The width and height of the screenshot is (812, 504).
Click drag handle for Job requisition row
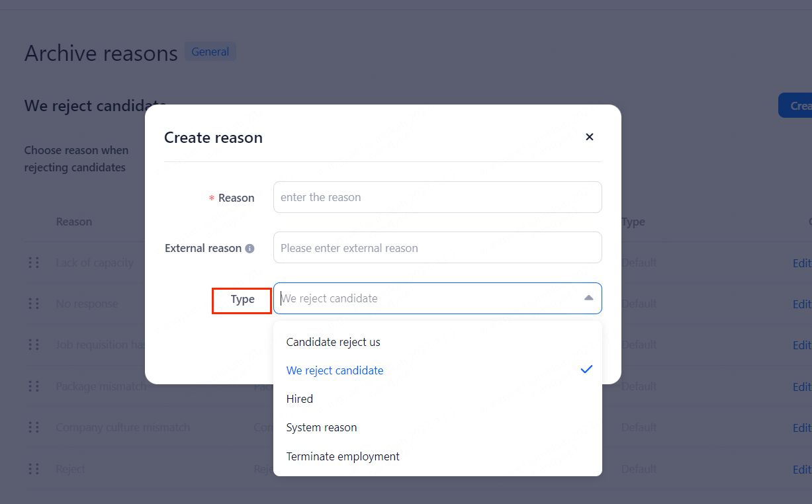point(34,345)
